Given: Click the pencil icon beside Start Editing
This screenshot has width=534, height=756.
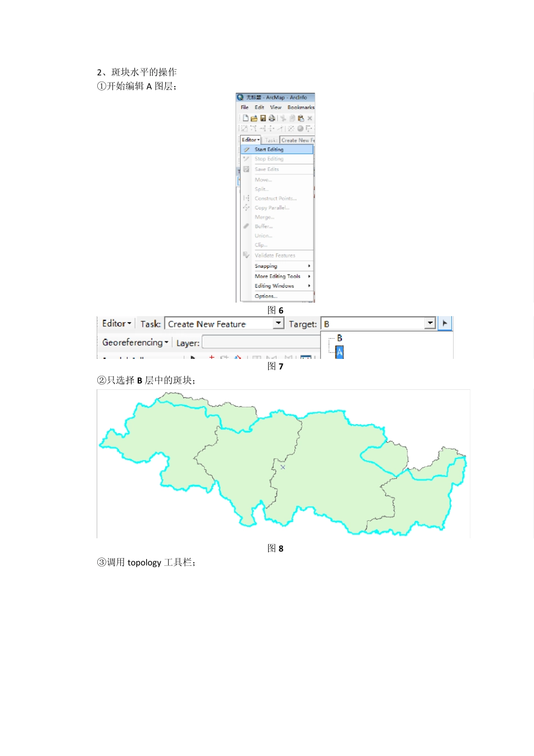Looking at the screenshot, I should point(246,150).
